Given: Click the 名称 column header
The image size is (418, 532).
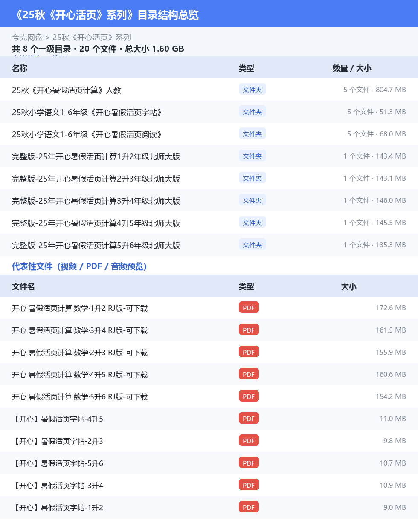Looking at the screenshot, I should click(x=20, y=68).
